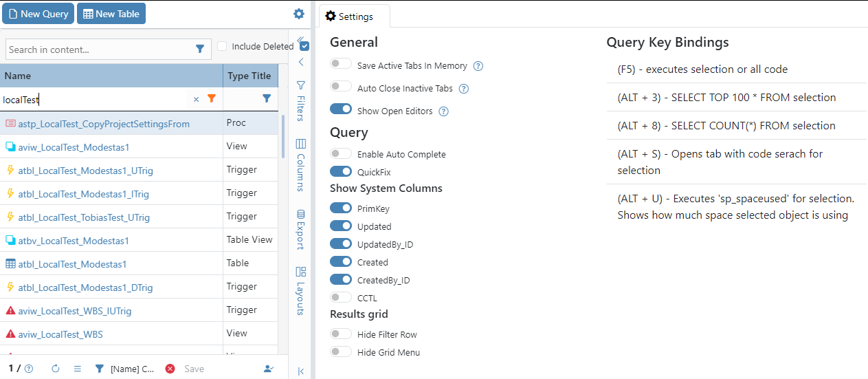
Task: Sort by the Type Title column header
Action: (250, 76)
